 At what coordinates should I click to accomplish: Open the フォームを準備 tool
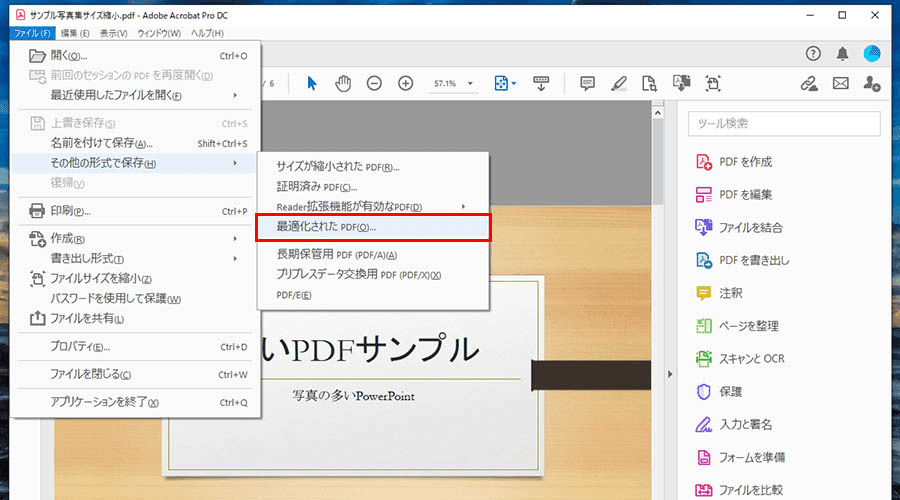[x=740, y=458]
